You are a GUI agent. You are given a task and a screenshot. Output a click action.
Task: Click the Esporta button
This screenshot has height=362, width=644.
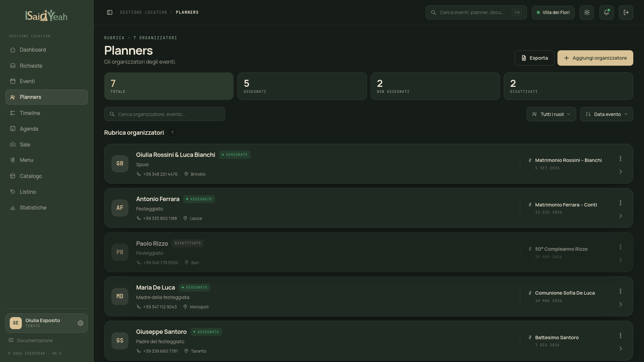pyautogui.click(x=534, y=58)
